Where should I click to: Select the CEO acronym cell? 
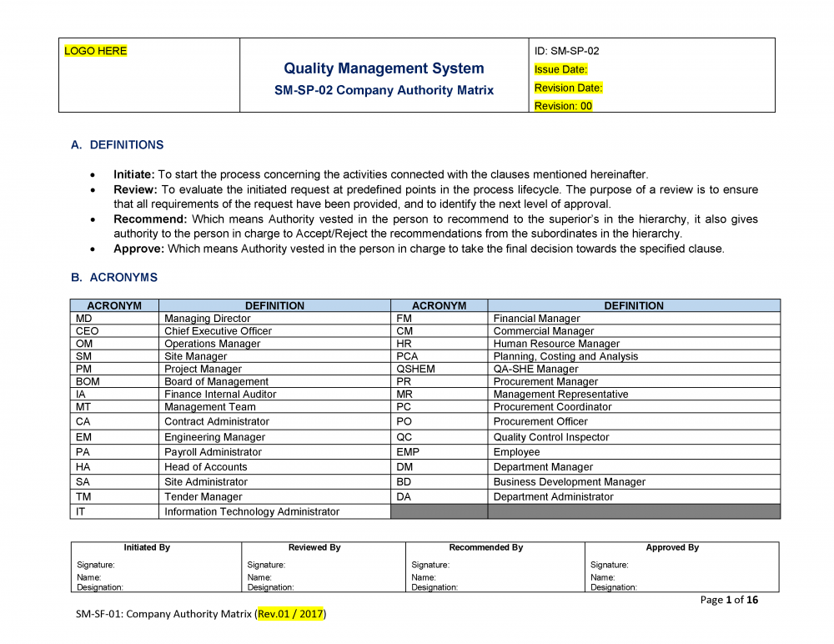85,331
